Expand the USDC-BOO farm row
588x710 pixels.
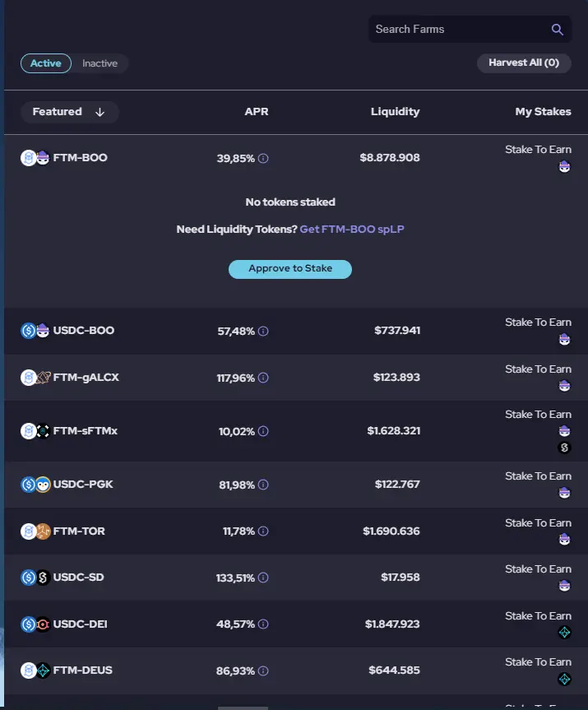coord(296,331)
